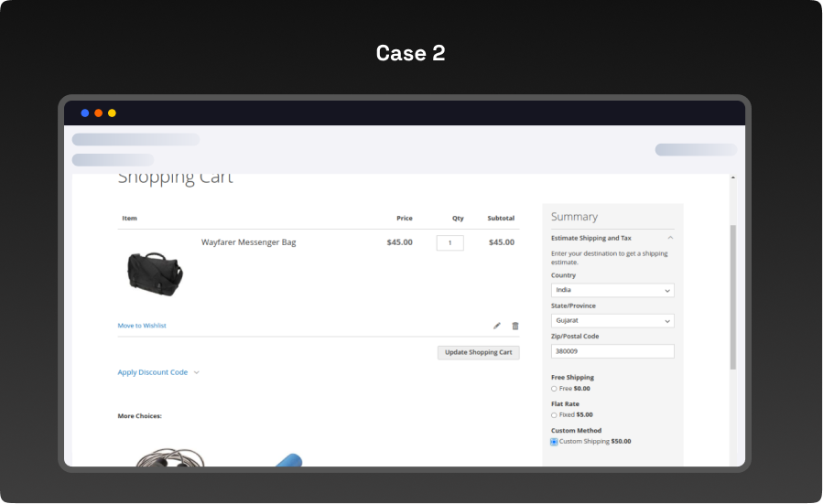Click the Qty input field
The width and height of the screenshot is (823, 504).
pos(449,243)
